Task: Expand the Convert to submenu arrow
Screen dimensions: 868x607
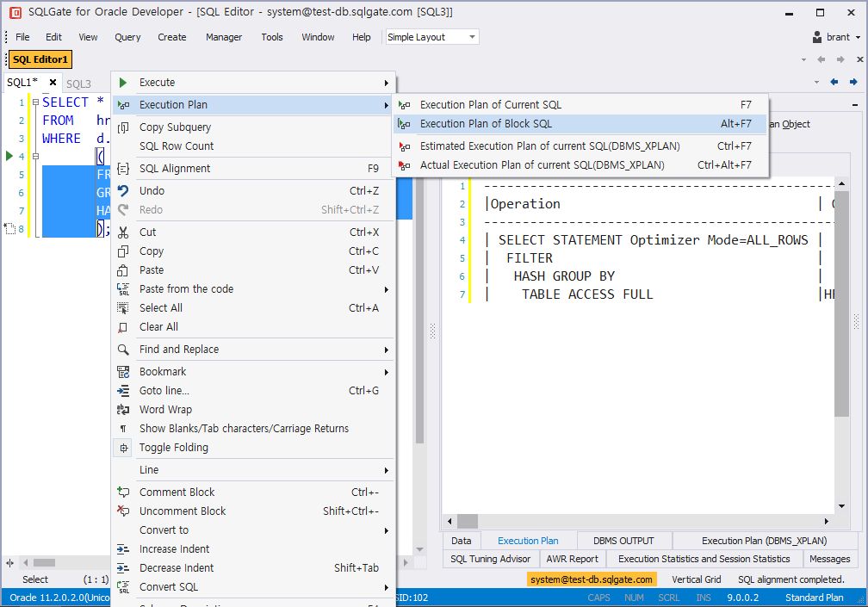Action: tap(387, 530)
